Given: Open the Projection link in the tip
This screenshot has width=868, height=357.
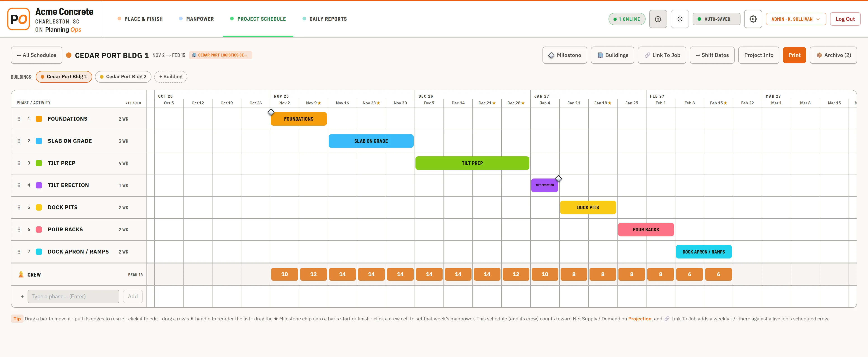Looking at the screenshot, I should pyautogui.click(x=639, y=319).
